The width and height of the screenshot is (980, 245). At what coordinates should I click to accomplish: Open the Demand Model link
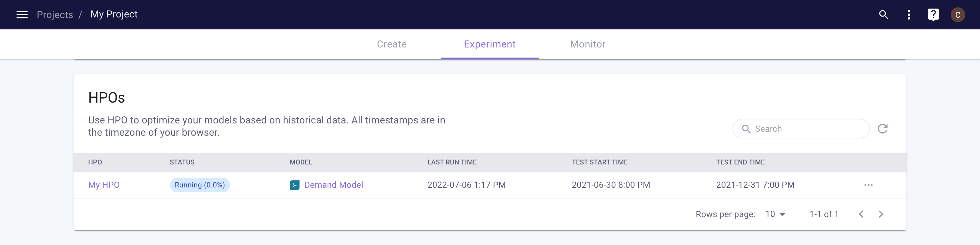(x=333, y=185)
